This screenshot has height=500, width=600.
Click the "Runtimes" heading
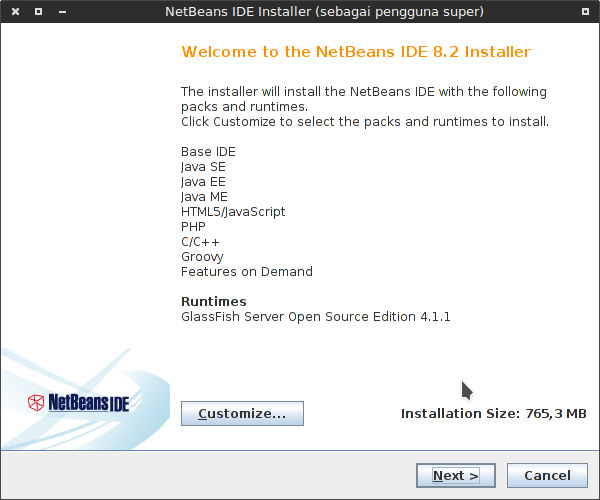tap(214, 301)
